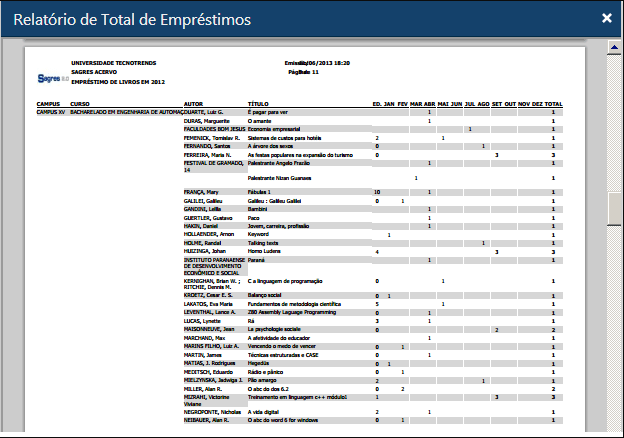Click the TÍTULO column header
624x438 pixels.
pos(258,104)
